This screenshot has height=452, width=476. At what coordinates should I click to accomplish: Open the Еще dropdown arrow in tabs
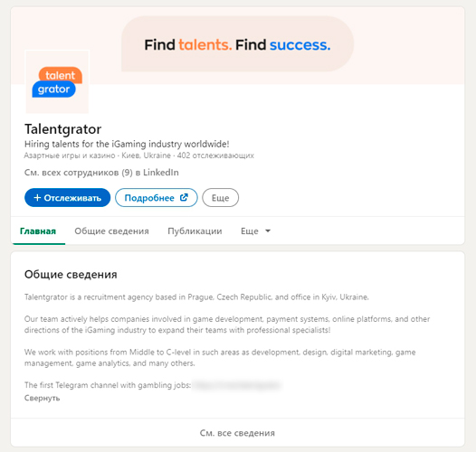click(268, 231)
